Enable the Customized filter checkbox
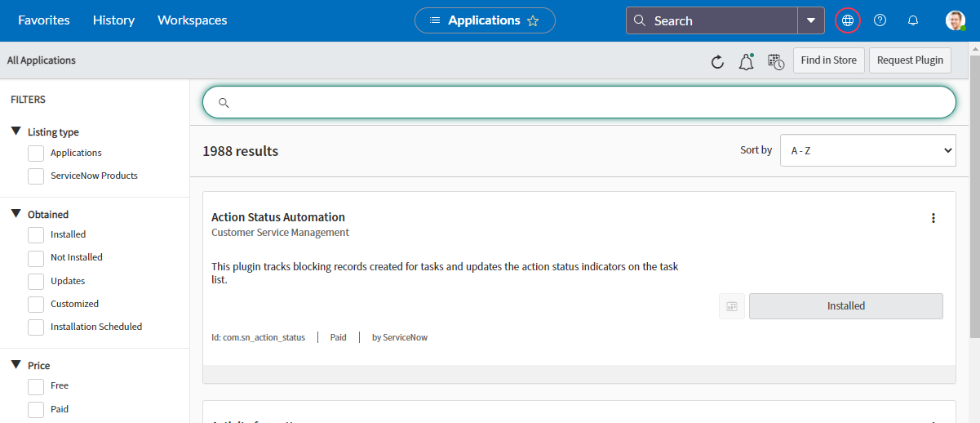The height and width of the screenshot is (423, 980). (36, 305)
